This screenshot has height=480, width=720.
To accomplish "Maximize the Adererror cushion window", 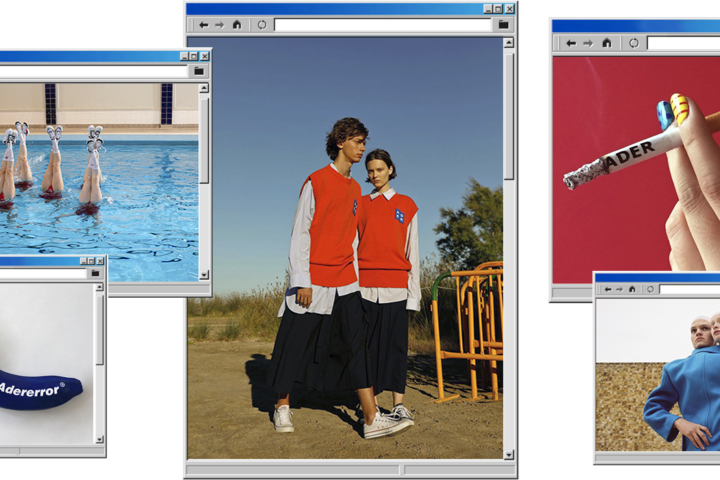I will coord(91,261).
